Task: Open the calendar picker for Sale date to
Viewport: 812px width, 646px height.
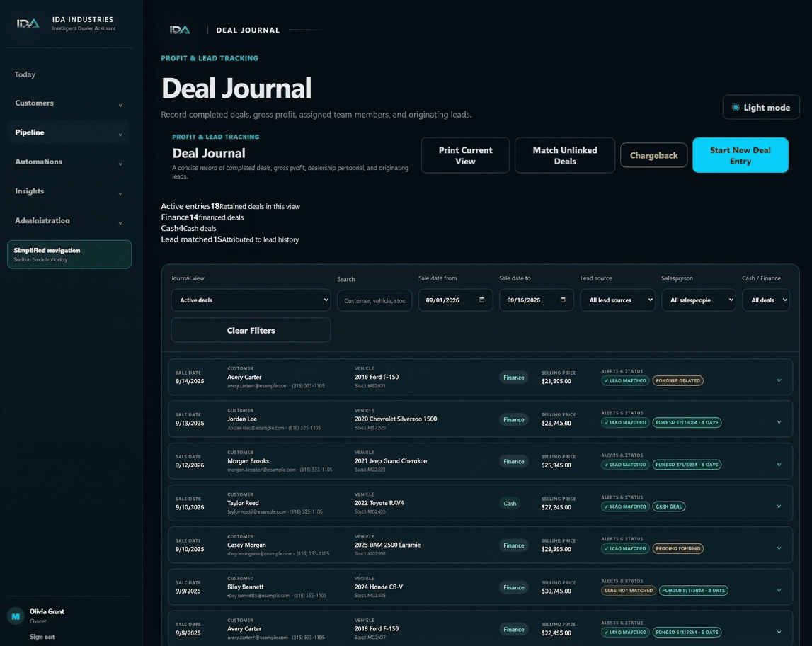Action: pyautogui.click(x=563, y=300)
